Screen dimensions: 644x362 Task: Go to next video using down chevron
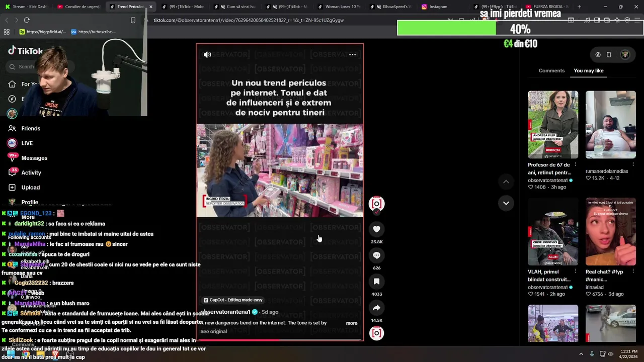506,203
